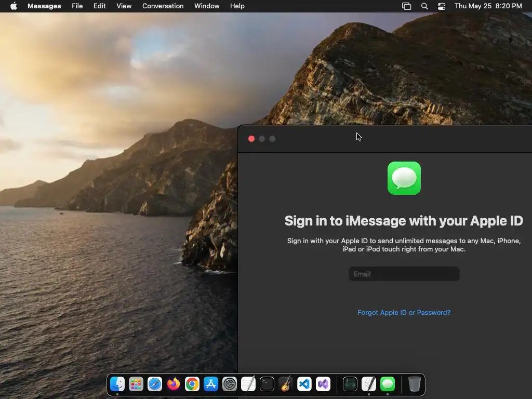The height and width of the screenshot is (399, 532).
Task: Launch Safari from the dock
Action: pyautogui.click(x=155, y=384)
